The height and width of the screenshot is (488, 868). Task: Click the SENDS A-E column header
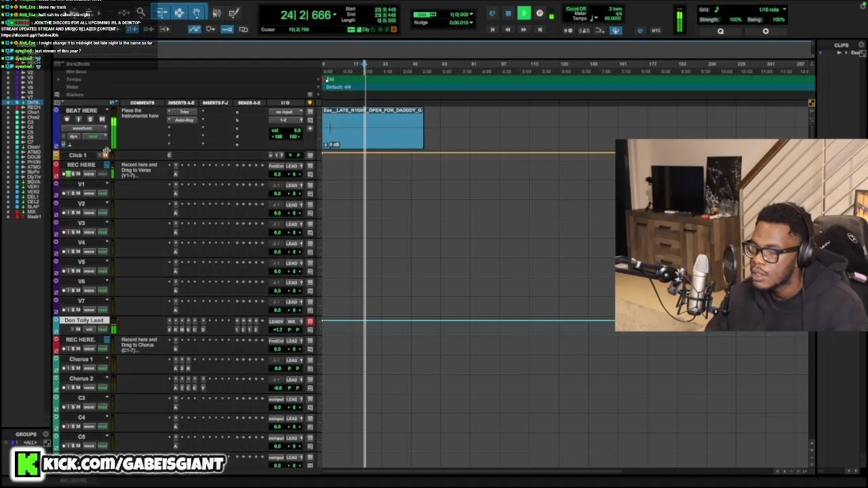point(249,103)
